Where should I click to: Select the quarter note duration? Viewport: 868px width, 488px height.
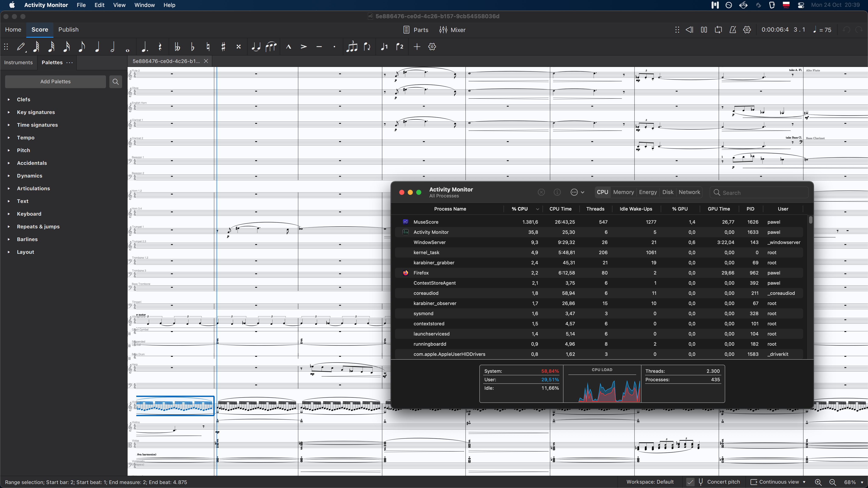[97, 47]
